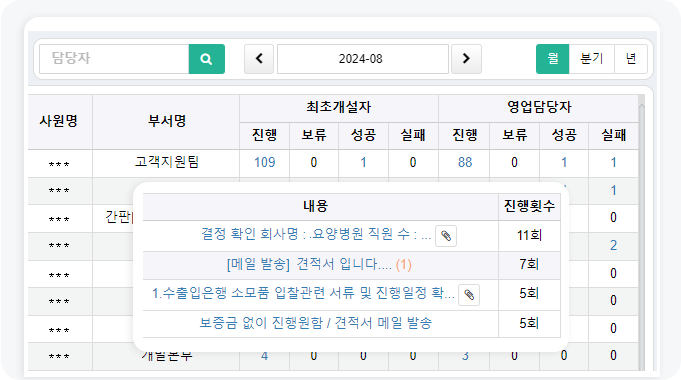This screenshot has height=380, width=681.
Task: Click the 고객지원팀 department cell
Action: coord(167,162)
